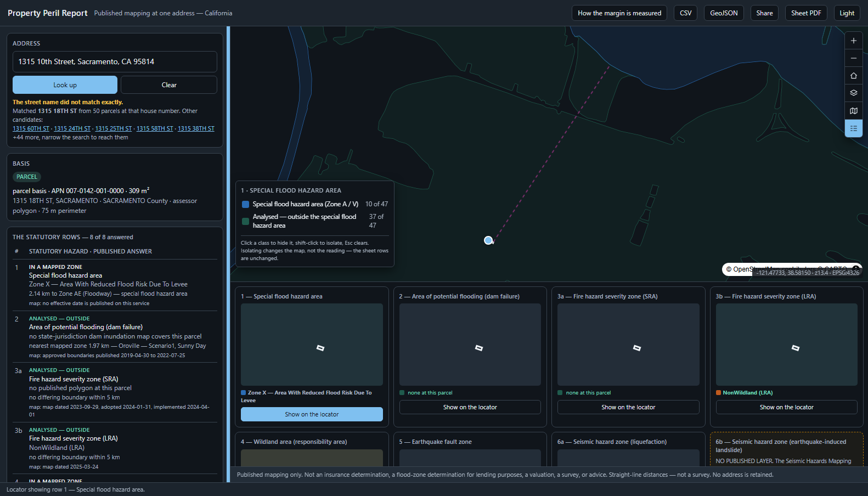Click 'none at this parcel' in dam failure card
The height and width of the screenshot is (496, 868).
430,393
